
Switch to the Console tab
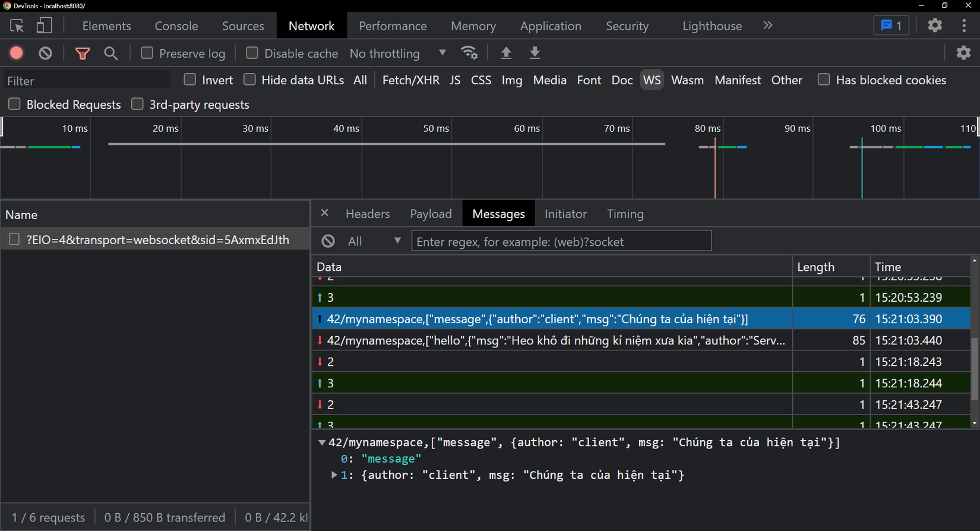pyautogui.click(x=176, y=26)
